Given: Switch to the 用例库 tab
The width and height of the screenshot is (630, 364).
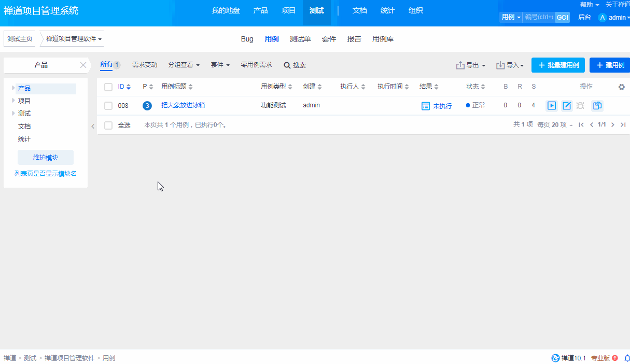Looking at the screenshot, I should point(383,39).
